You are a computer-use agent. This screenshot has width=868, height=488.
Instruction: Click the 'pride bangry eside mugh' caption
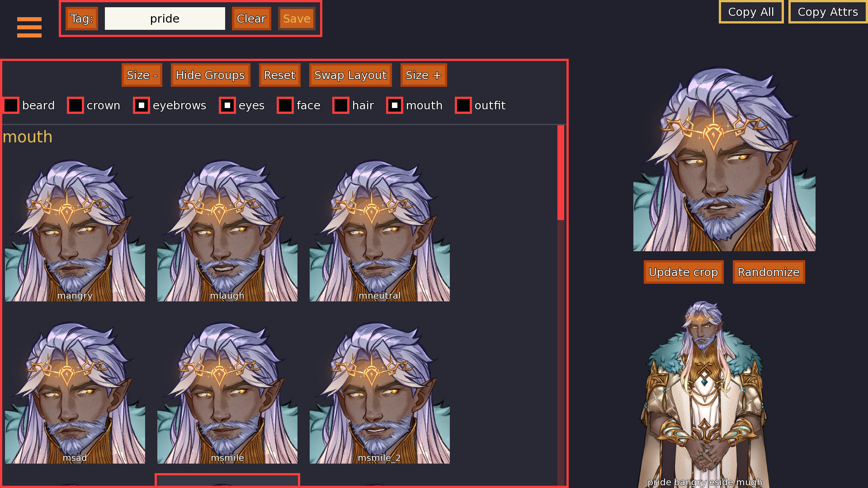(x=704, y=482)
